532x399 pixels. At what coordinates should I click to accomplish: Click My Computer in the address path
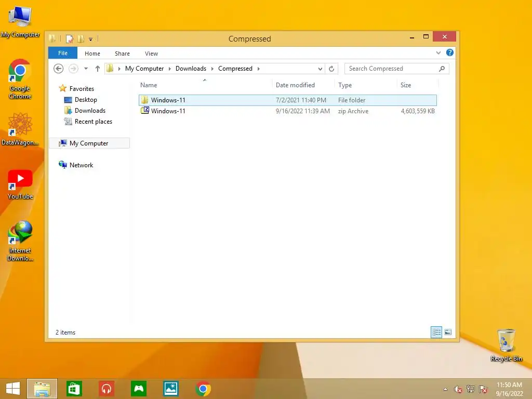(x=144, y=69)
